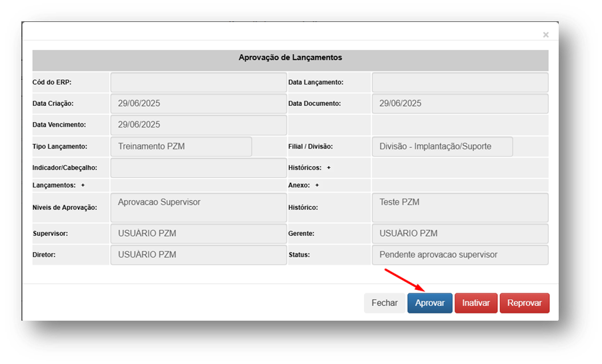602x364 pixels.
Task: Click the Aprovar button
Action: pyautogui.click(x=429, y=303)
